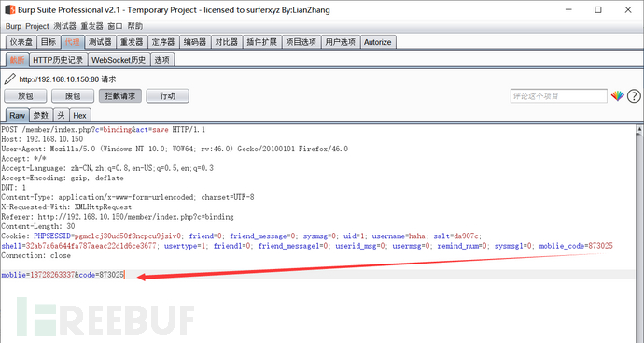644x343 pixels.
Task: Open the 行动 action menu button
Action: coord(168,96)
